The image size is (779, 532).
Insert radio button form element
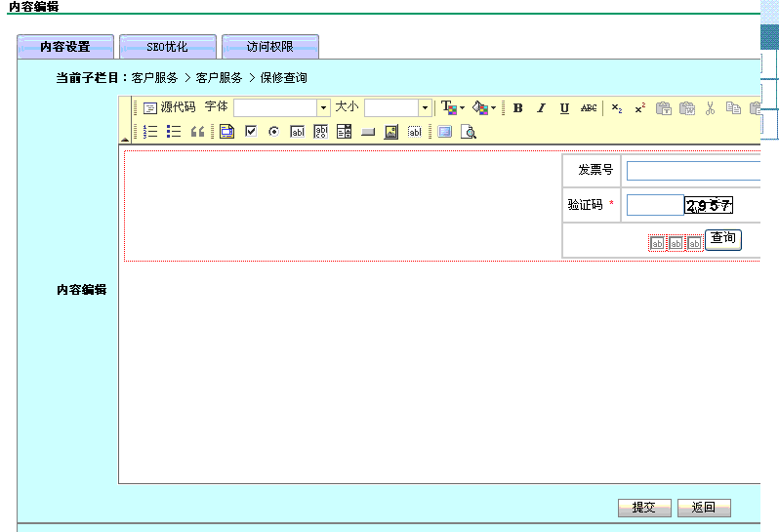[273, 132]
